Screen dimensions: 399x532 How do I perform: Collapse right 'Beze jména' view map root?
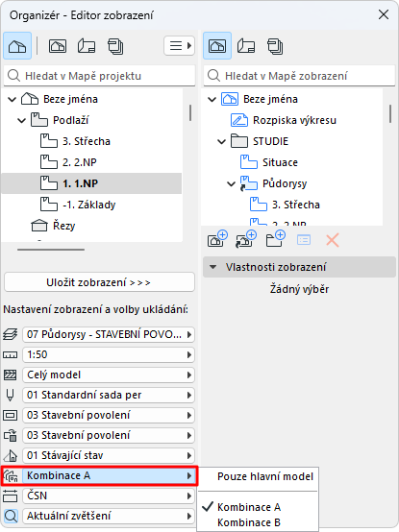[212, 100]
